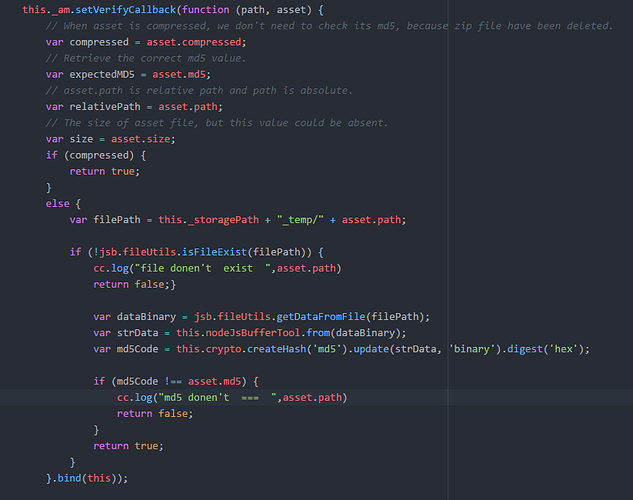
Task: Click 'filePath' in the var filePath declaration
Action: [117, 220]
